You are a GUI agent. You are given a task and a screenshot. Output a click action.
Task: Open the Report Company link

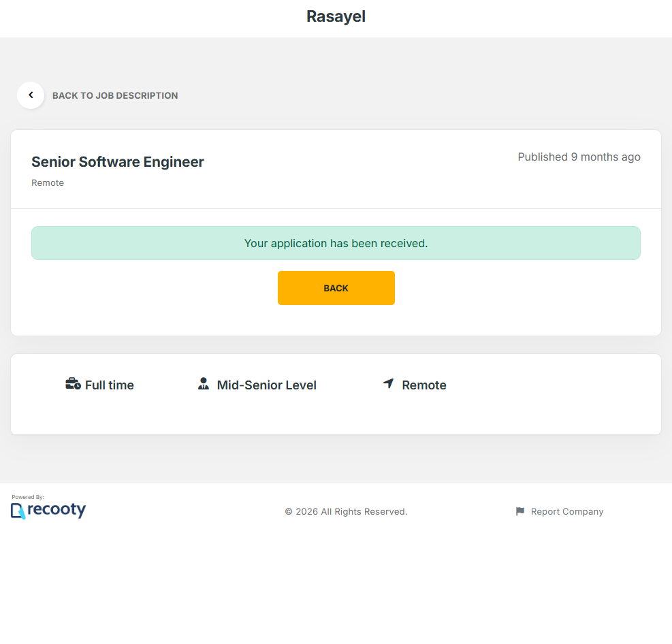(566, 511)
